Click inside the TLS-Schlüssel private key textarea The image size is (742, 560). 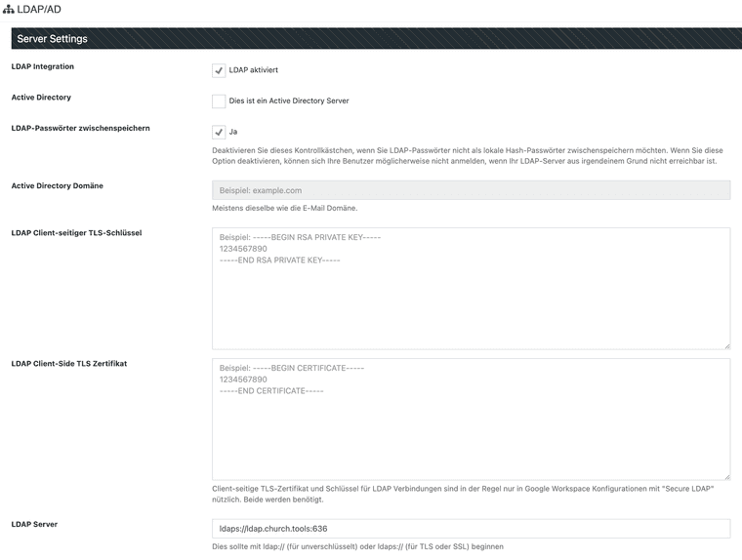(471, 288)
